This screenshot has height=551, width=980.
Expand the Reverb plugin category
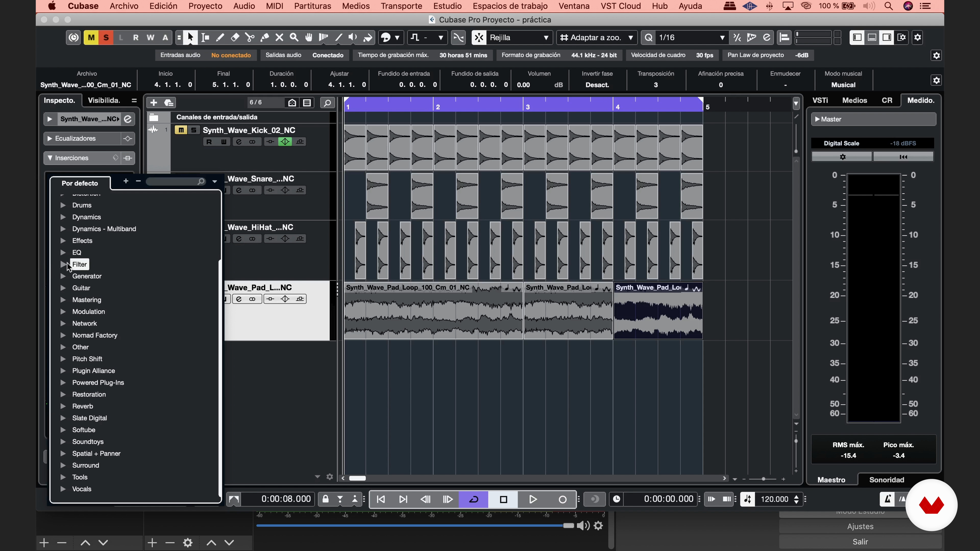tap(63, 406)
